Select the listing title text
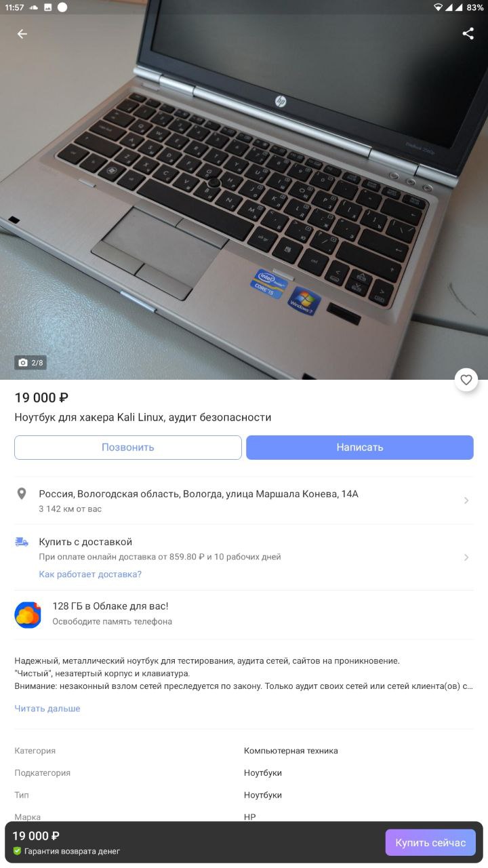Image resolution: width=488 pixels, height=868 pixels. pyautogui.click(x=143, y=417)
